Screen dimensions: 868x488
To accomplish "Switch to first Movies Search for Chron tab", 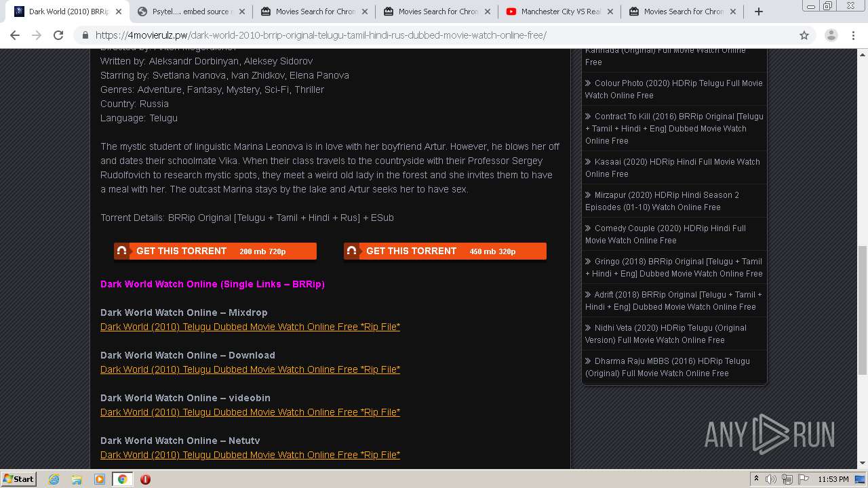I will [x=314, y=12].
